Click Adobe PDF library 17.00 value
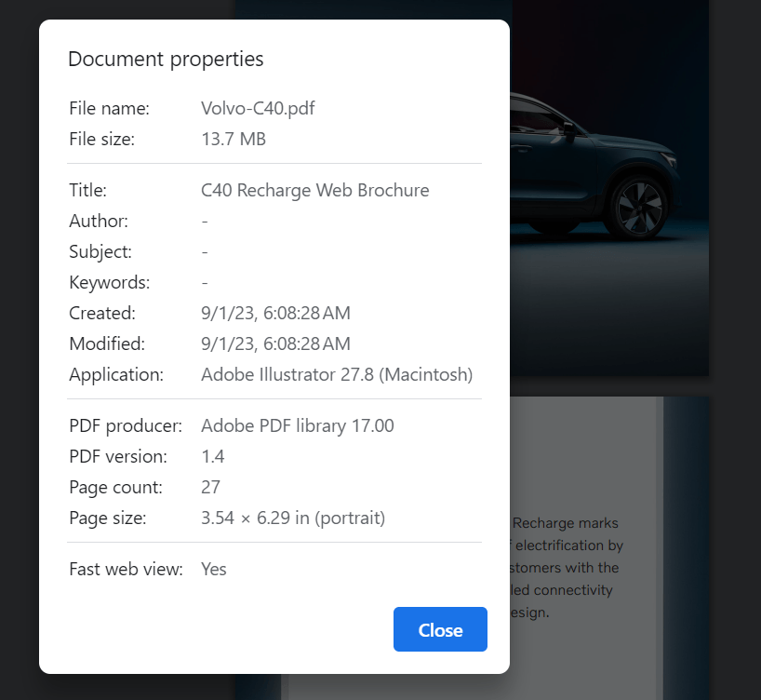The height and width of the screenshot is (700, 761). tap(298, 425)
